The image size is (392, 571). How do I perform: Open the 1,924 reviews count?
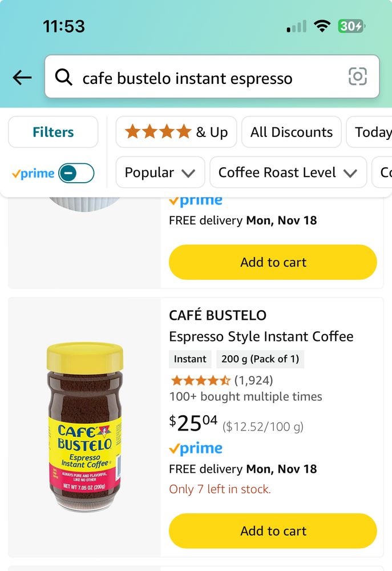point(253,380)
